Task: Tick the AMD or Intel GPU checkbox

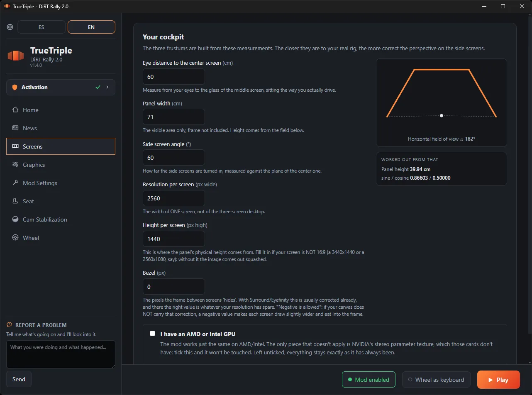Action: coord(153,334)
